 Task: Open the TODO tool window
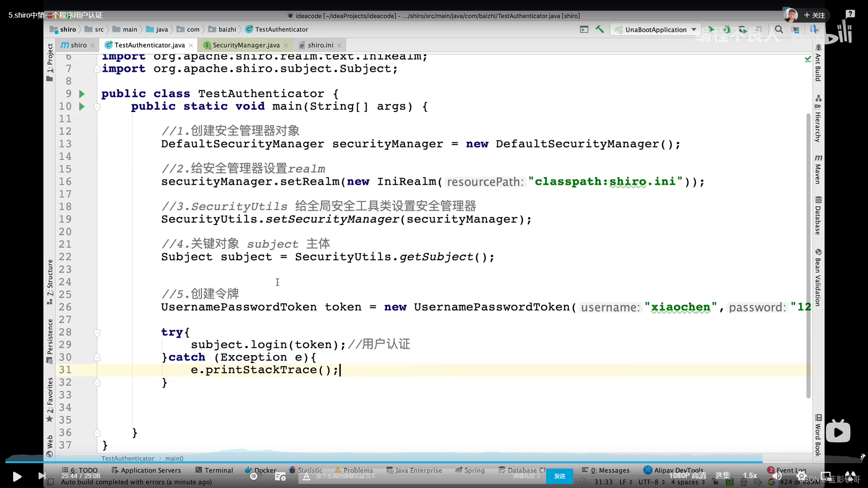80,470
